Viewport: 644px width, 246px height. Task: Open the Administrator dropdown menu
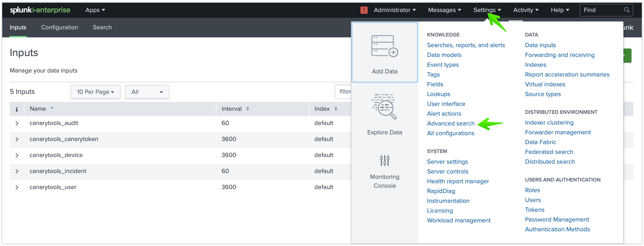click(x=395, y=10)
